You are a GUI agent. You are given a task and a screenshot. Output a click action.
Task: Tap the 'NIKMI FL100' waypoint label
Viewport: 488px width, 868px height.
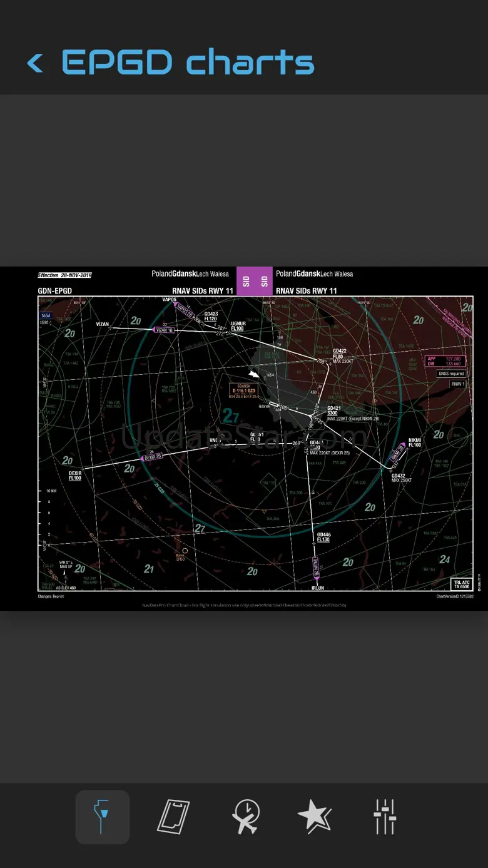(415, 442)
